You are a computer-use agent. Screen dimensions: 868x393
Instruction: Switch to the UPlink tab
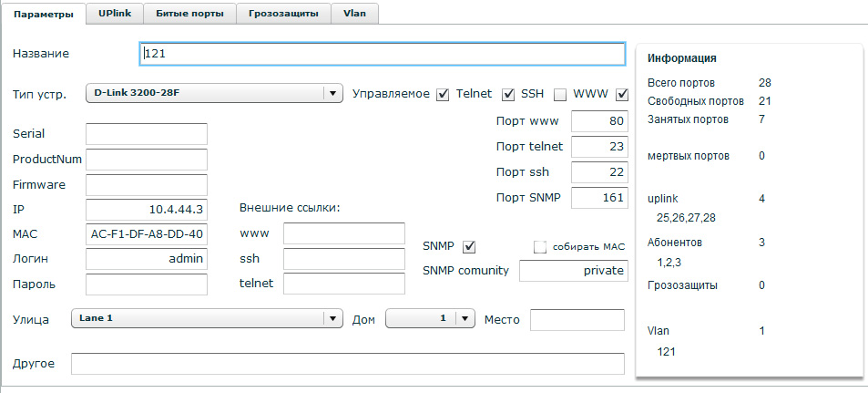pyautogui.click(x=114, y=14)
